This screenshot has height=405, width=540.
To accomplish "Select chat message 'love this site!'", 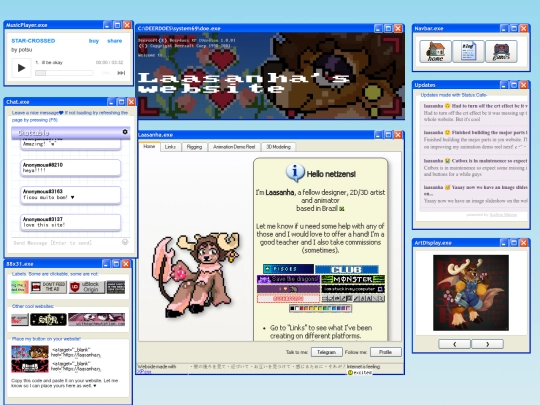I will [x=70, y=222].
